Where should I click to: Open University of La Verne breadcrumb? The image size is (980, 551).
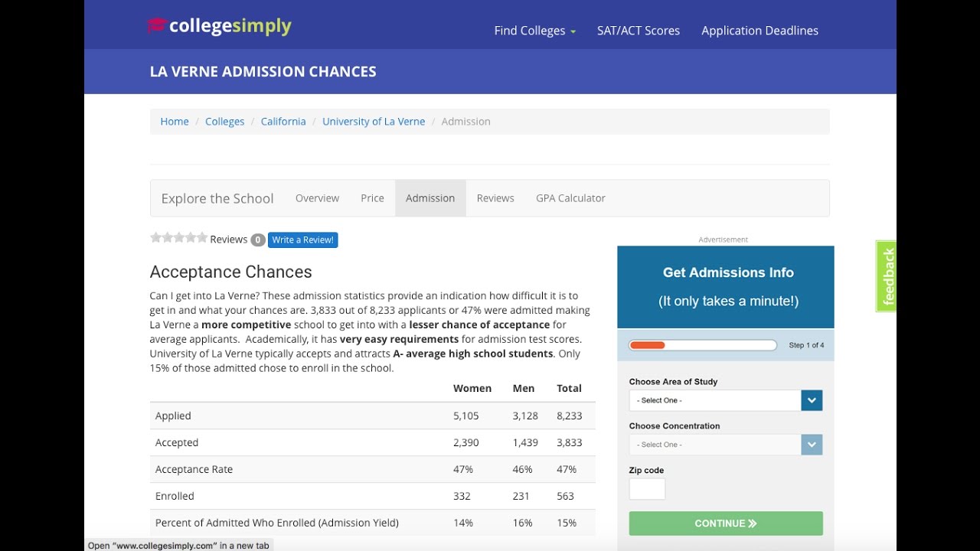(x=374, y=122)
